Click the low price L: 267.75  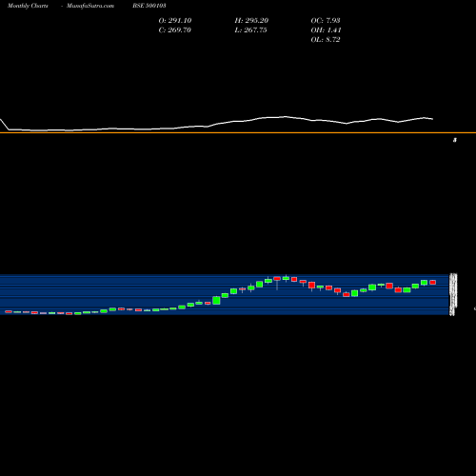click(x=250, y=30)
